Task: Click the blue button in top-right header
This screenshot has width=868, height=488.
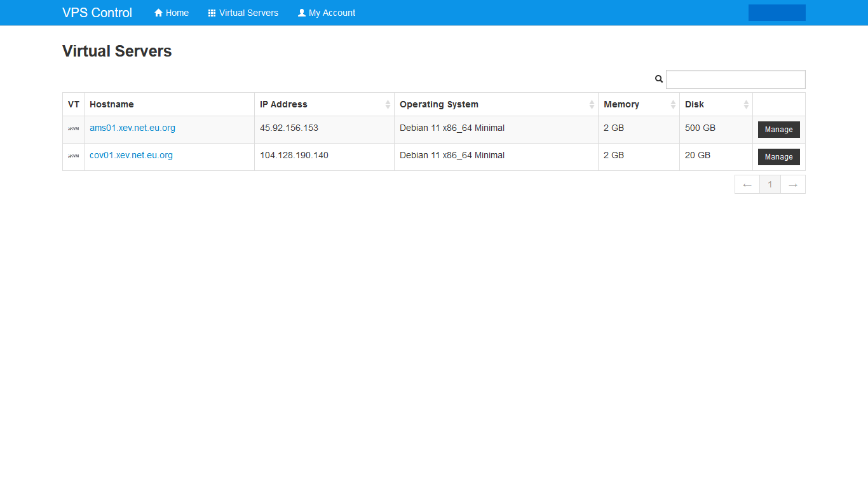Action: click(x=776, y=13)
